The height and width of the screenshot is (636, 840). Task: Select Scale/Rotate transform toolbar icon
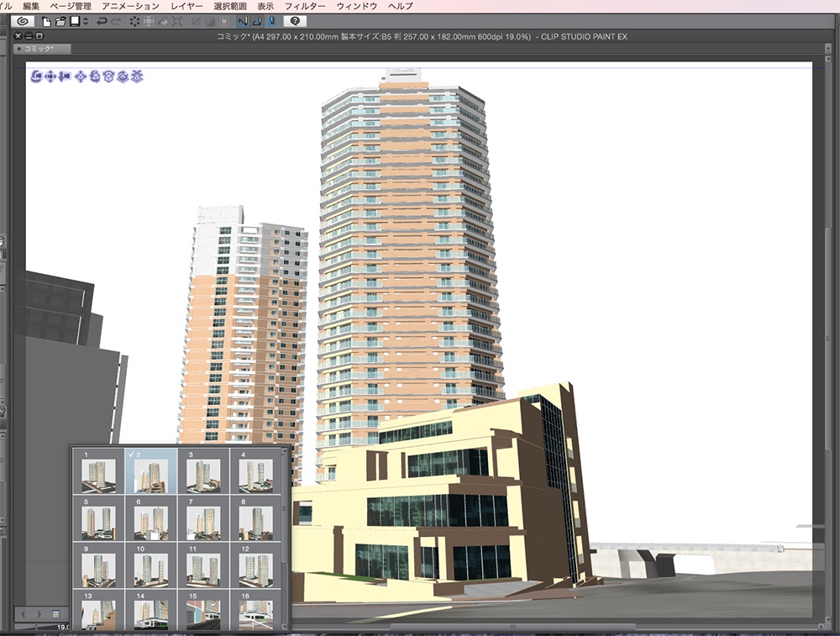tap(177, 22)
